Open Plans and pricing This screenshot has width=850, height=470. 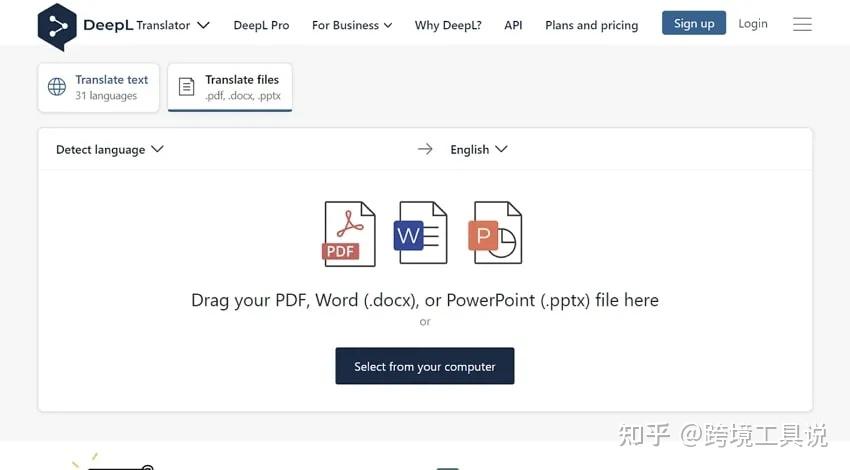591,25
